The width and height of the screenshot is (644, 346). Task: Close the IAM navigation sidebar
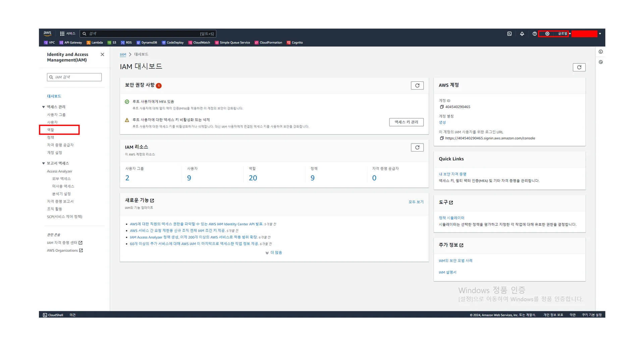point(102,55)
